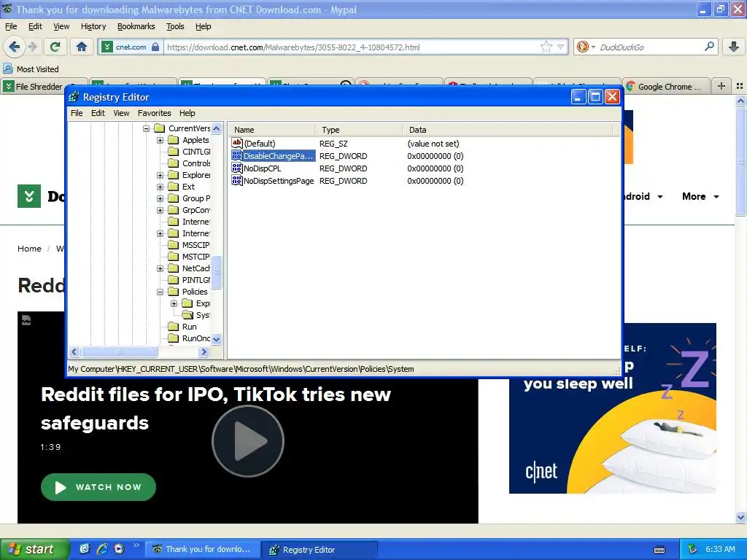Open the More dropdown on CNET page
The width and height of the screenshot is (747, 560).
click(x=700, y=196)
